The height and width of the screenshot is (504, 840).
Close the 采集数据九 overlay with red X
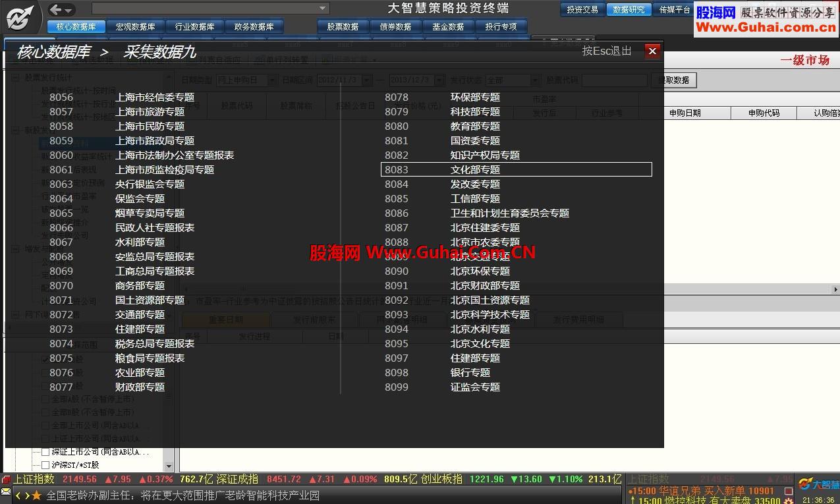[x=652, y=51]
